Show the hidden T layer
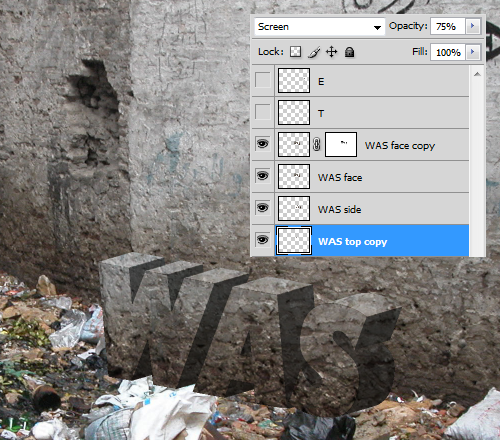Image resolution: width=500 pixels, height=440 pixels. [263, 112]
